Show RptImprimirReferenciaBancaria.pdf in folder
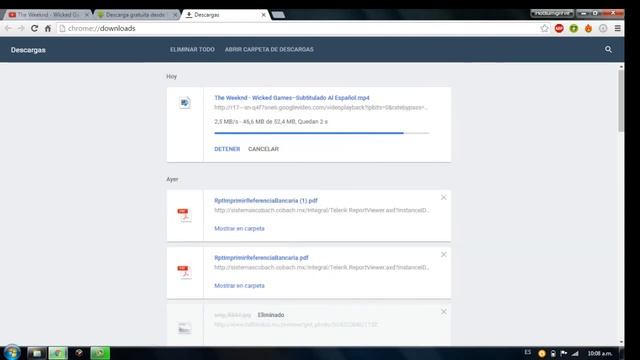 (x=239, y=286)
